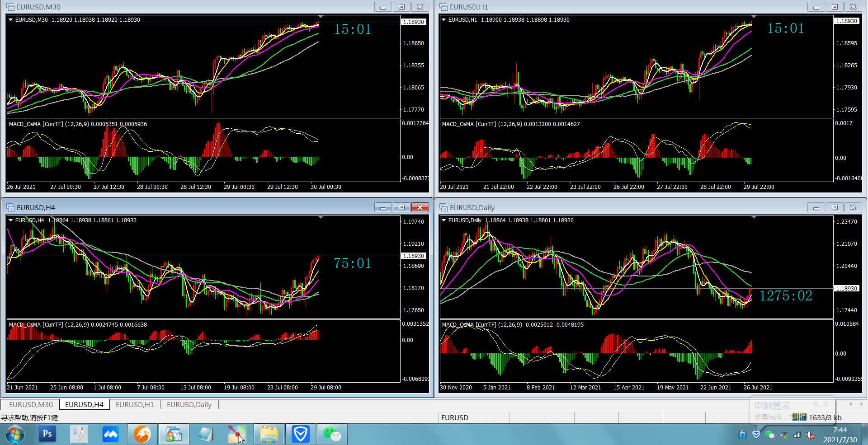Screen dimensions: 868x445
Task: Switch to the EURUSD,M30 tab
Action: 31,404
